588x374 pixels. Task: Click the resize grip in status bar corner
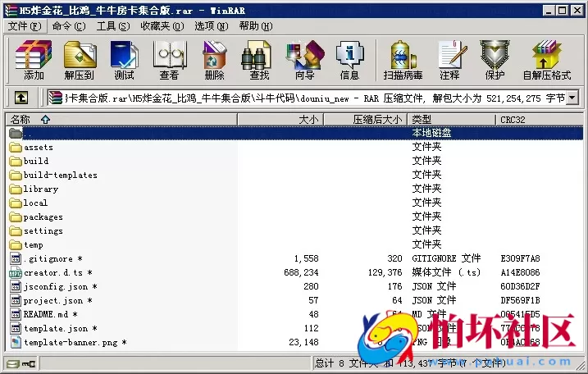[x=580, y=365]
